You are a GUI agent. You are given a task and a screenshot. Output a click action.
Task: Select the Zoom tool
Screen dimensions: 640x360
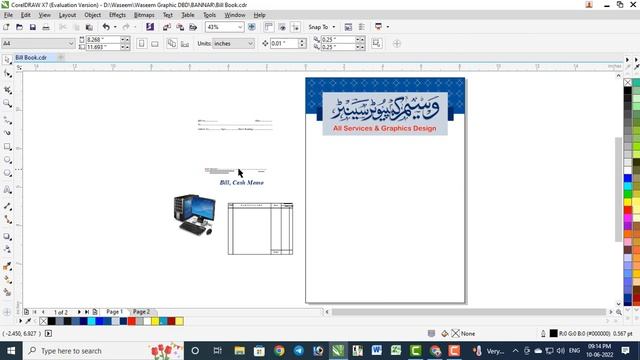pos(7,103)
